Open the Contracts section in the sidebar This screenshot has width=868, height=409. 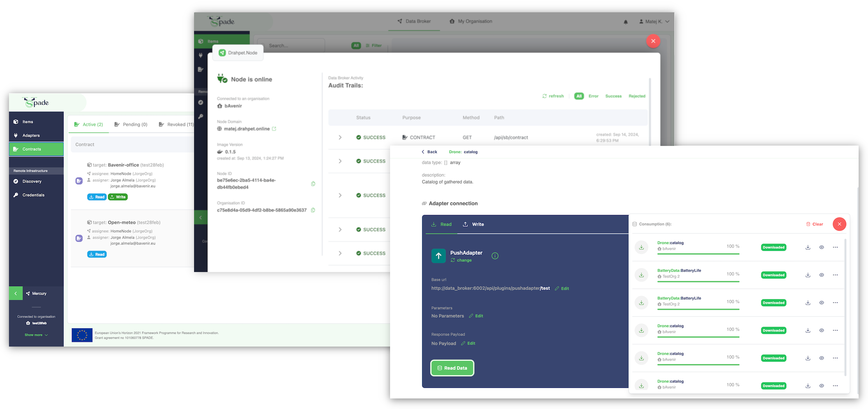coord(31,149)
